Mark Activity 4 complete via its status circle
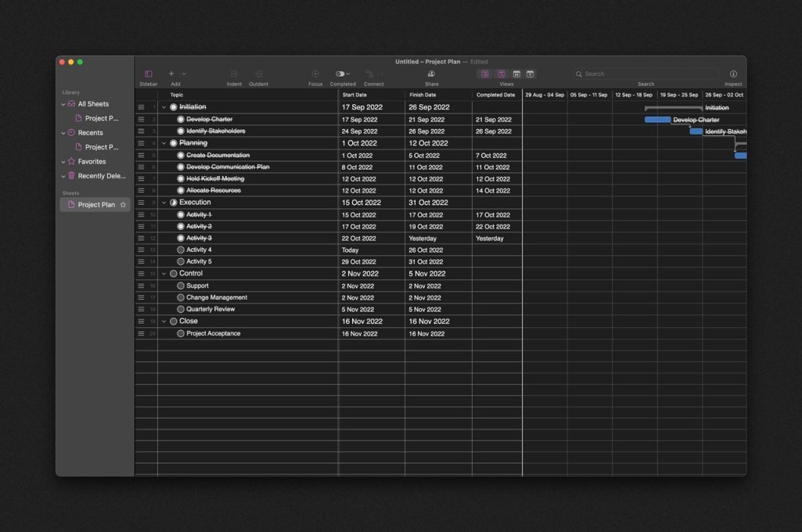Screen dimensions: 802x532 [x=180, y=250]
